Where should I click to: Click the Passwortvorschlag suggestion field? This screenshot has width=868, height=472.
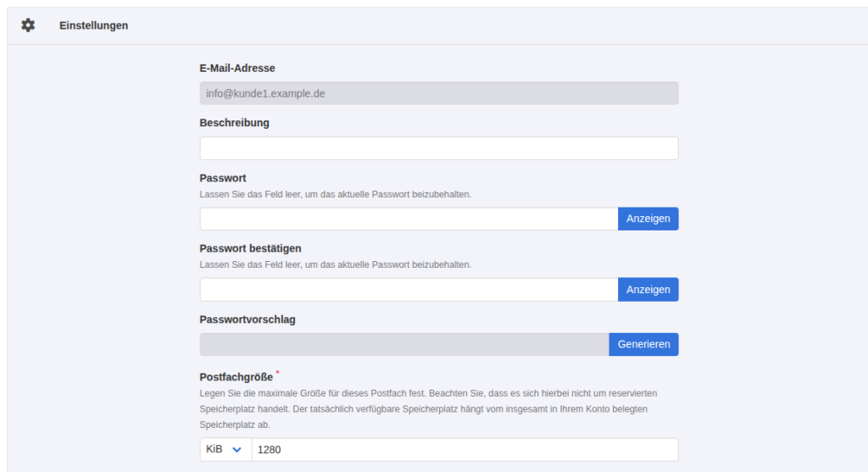[x=404, y=344]
